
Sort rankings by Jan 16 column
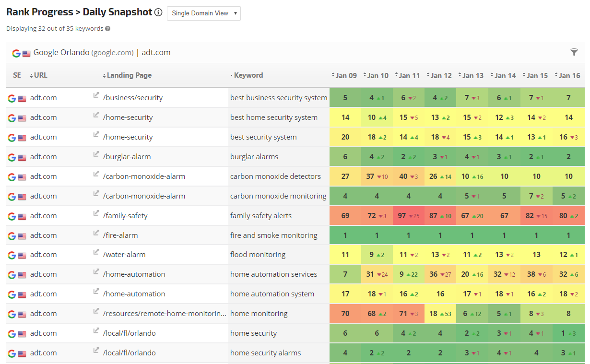click(568, 76)
